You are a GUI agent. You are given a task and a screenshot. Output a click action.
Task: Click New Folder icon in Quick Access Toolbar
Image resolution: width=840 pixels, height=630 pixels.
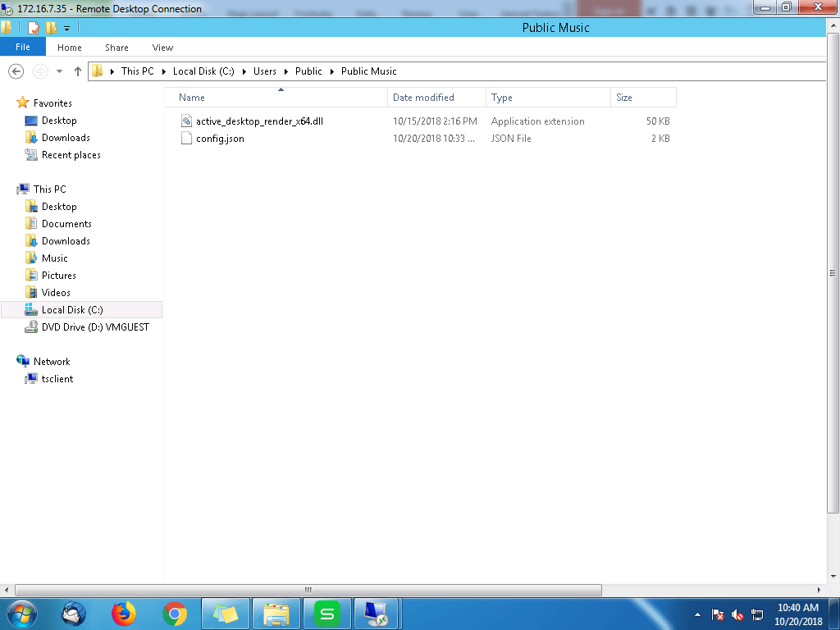[x=52, y=28]
